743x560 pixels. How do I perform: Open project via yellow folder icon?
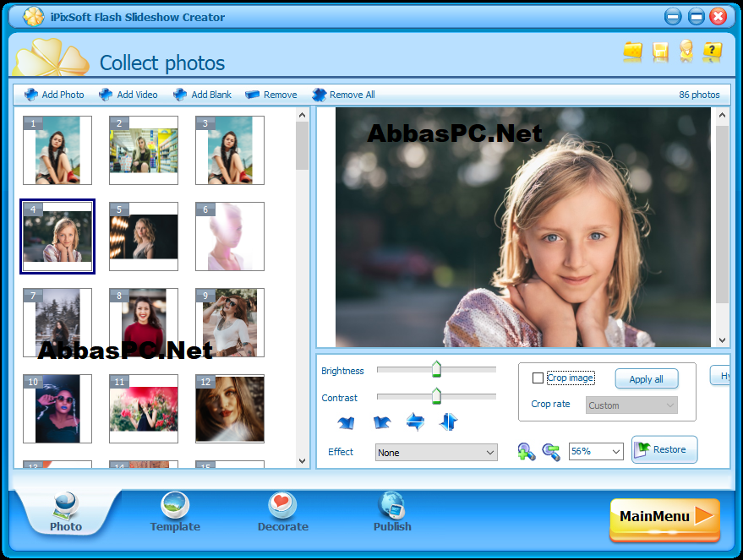[x=632, y=52]
